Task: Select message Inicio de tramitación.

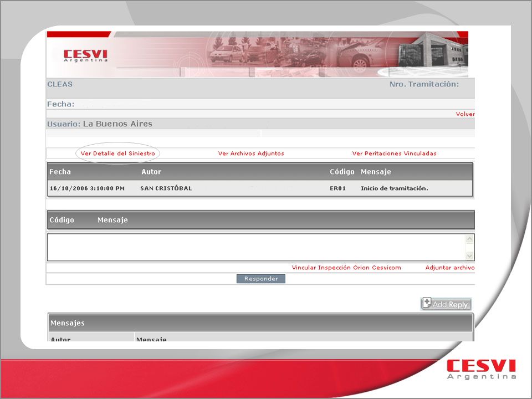Action: click(x=395, y=188)
